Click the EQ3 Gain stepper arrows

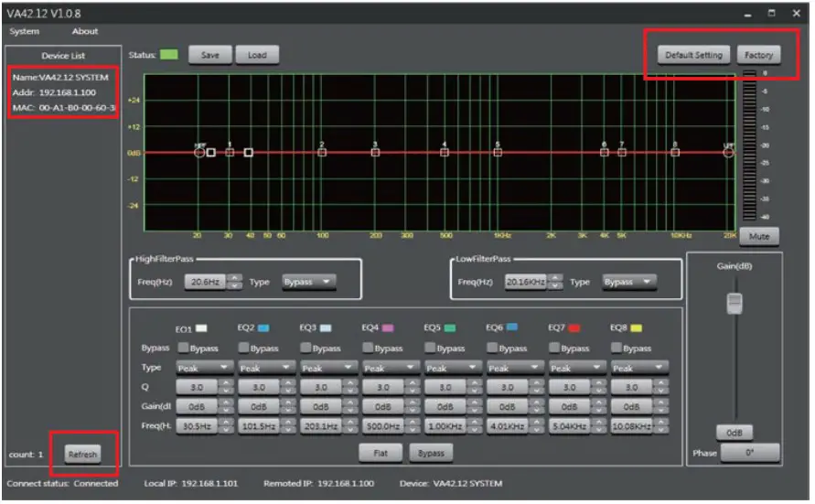[350, 406]
